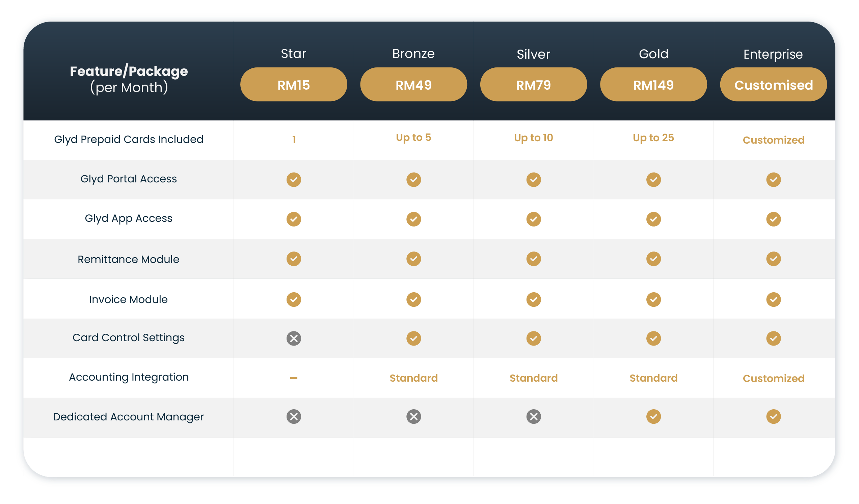
Task: Select the RM79 Silver price pill
Action: (x=534, y=85)
